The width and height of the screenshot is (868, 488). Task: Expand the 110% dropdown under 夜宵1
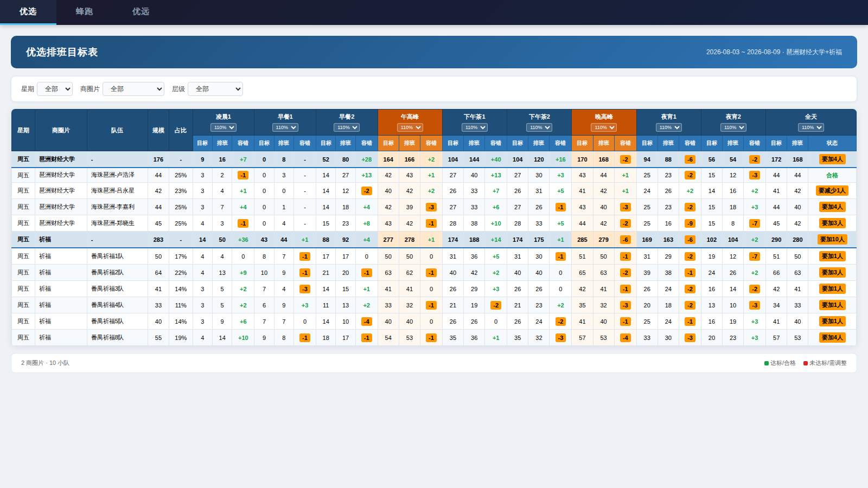(x=669, y=127)
